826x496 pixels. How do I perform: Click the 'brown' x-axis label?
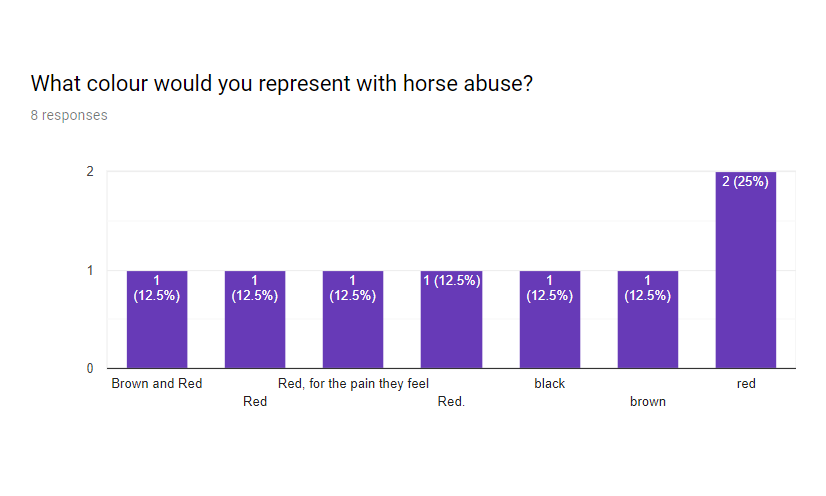click(648, 402)
